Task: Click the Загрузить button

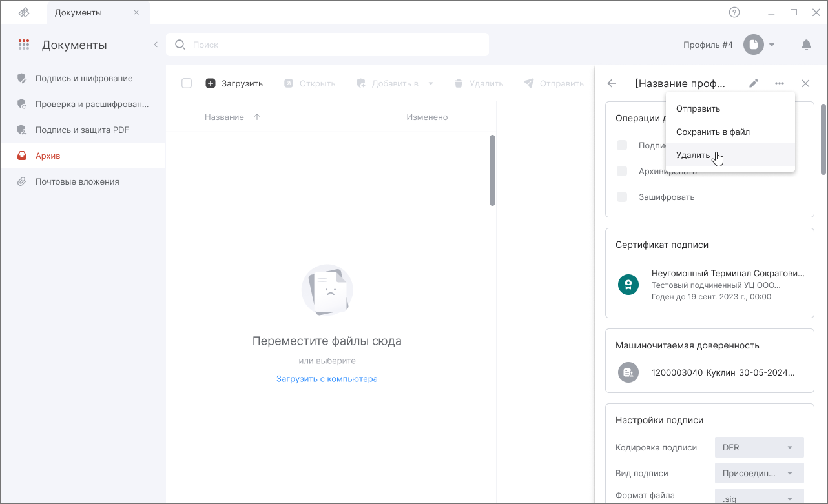Action: point(234,83)
